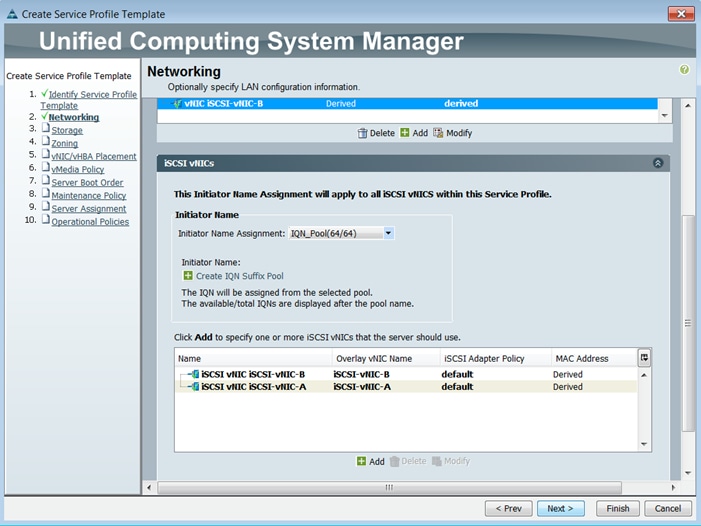
Task: Open Server Boot Order step
Action: 87,182
